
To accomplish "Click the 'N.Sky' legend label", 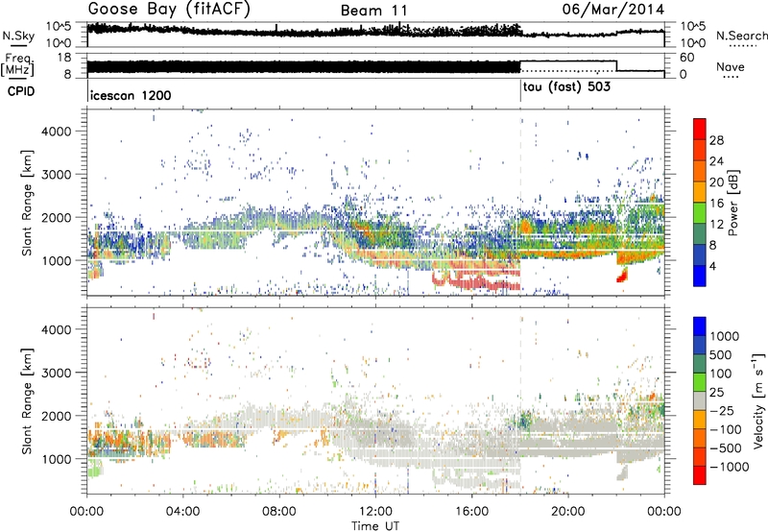I will pos(18,36).
